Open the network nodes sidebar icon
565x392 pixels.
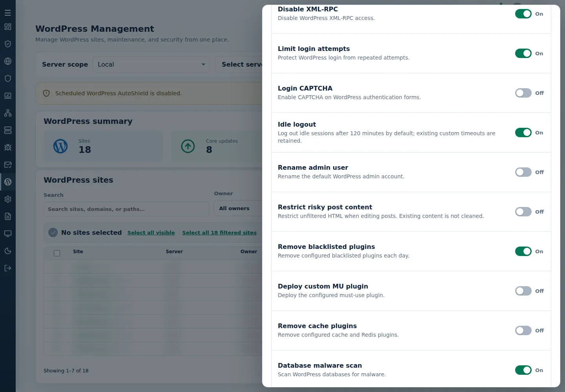[8, 113]
